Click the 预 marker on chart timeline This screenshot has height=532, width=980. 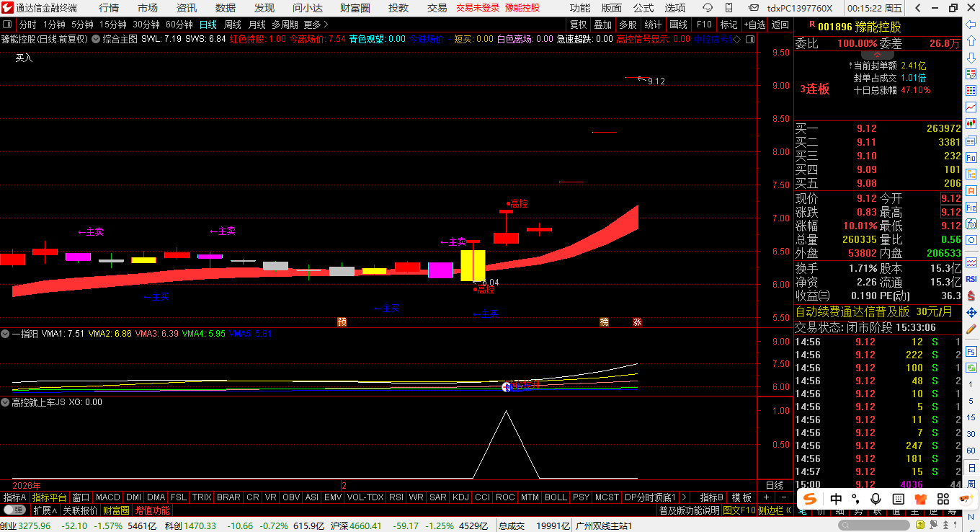(x=342, y=322)
